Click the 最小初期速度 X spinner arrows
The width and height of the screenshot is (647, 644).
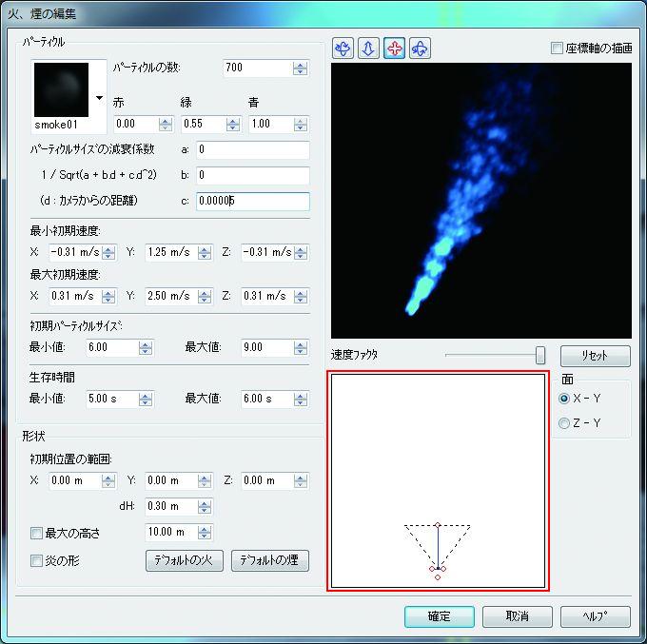tap(108, 252)
